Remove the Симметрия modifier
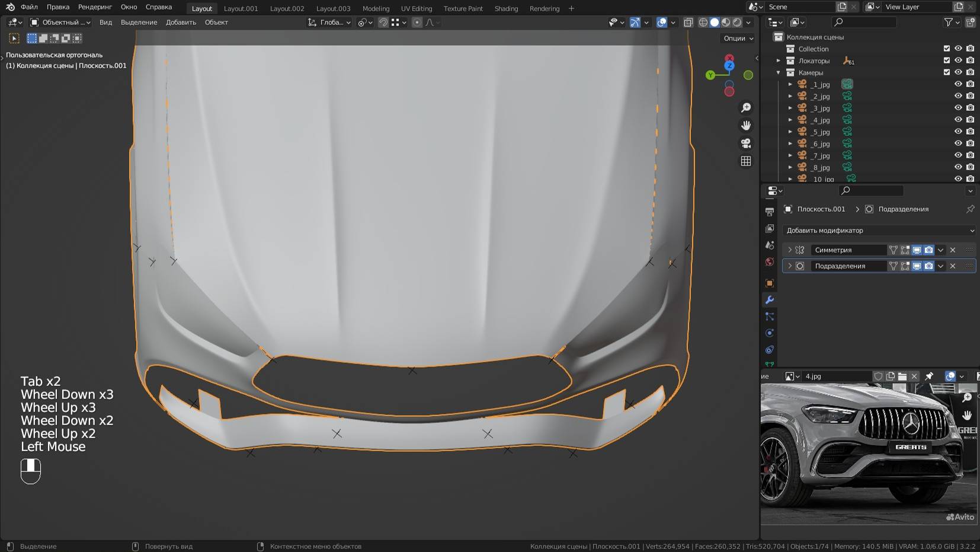Image resolution: width=980 pixels, height=552 pixels. coord(953,250)
